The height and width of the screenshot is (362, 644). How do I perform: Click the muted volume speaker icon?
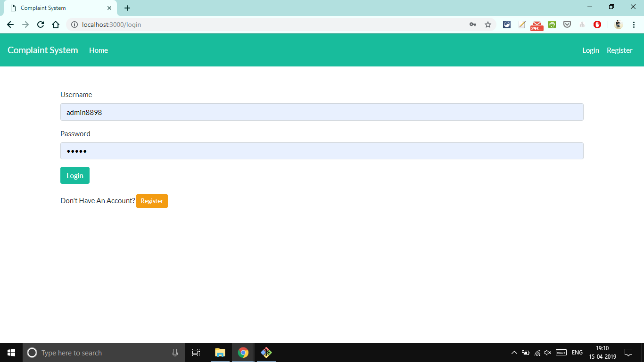(x=548, y=353)
